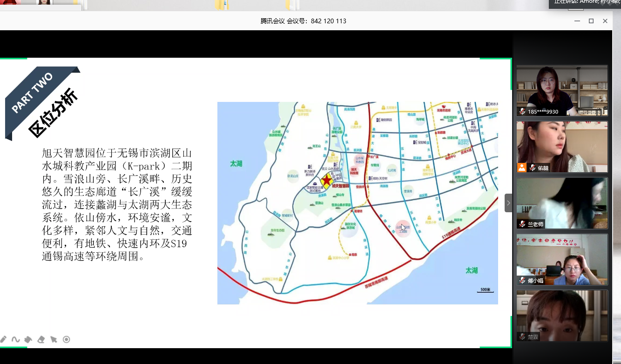The height and width of the screenshot is (364, 621).
Task: Select the wavy line drawing tool
Action: 15,339
